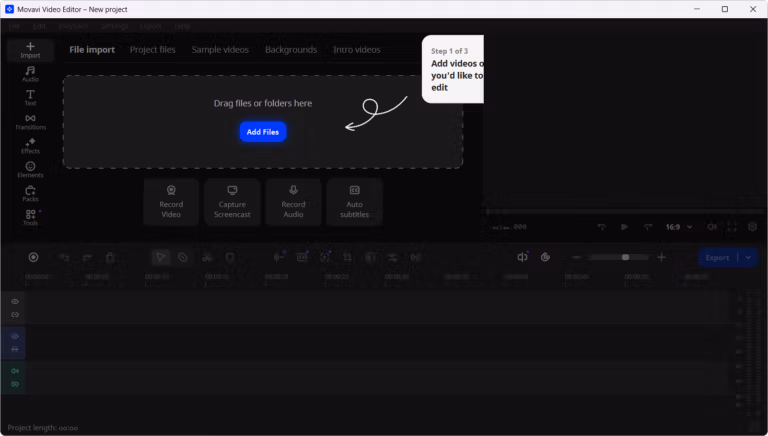Click the marker shield icon in timeline toolbar

click(230, 257)
